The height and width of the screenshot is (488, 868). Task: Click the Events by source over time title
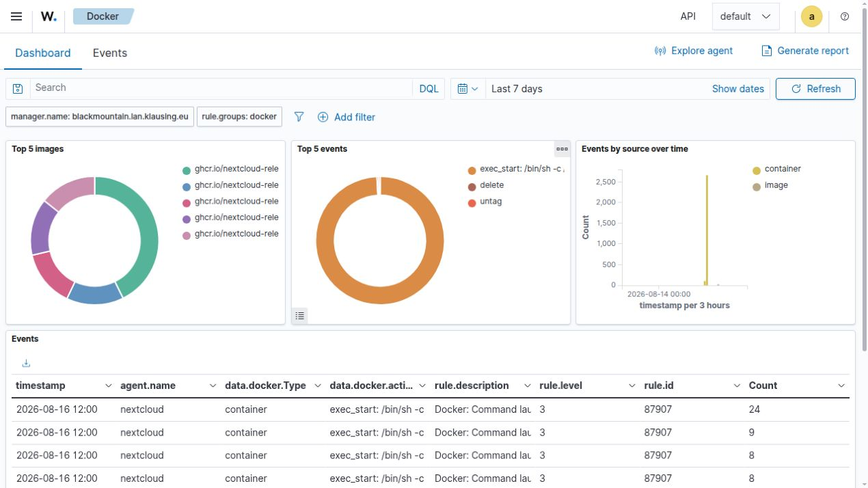tap(635, 149)
